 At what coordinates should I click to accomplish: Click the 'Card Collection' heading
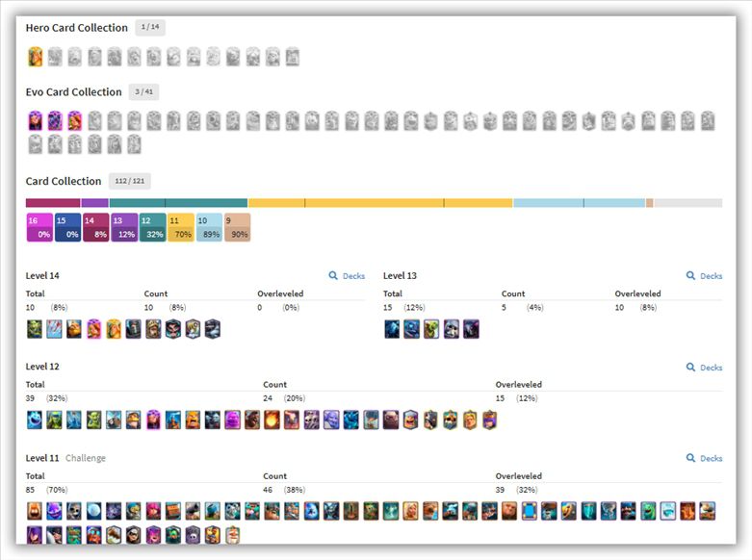[64, 181]
